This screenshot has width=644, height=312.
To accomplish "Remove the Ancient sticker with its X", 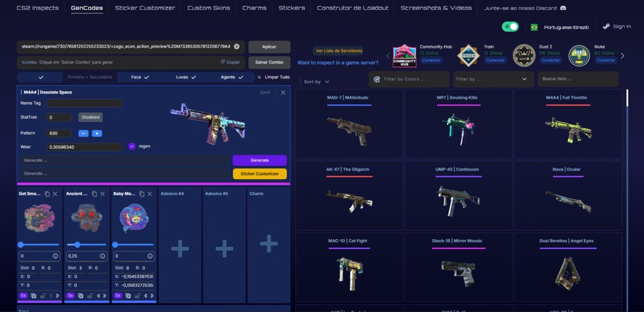I will click(103, 193).
